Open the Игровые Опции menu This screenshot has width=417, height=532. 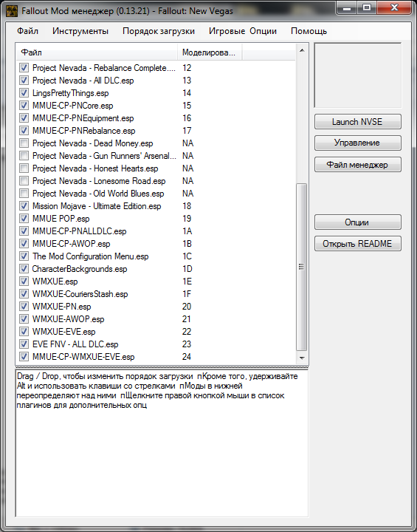pos(243,31)
